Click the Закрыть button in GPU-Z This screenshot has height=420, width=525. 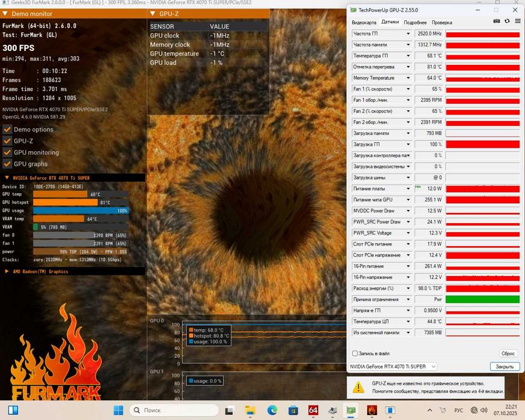pos(505,367)
